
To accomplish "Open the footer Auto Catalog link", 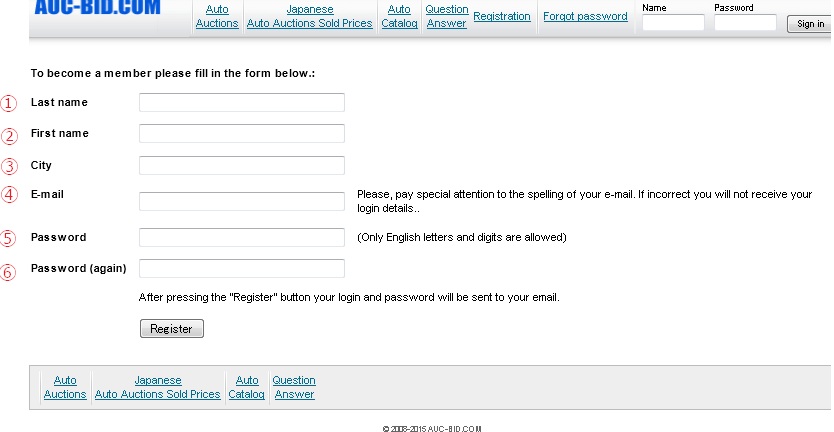I will pos(246,387).
